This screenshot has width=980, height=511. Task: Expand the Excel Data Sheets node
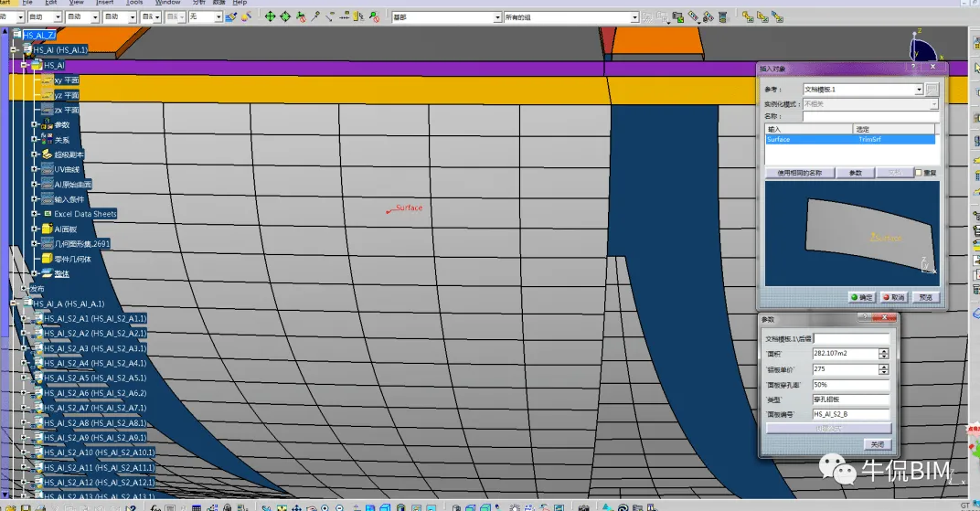click(x=35, y=214)
